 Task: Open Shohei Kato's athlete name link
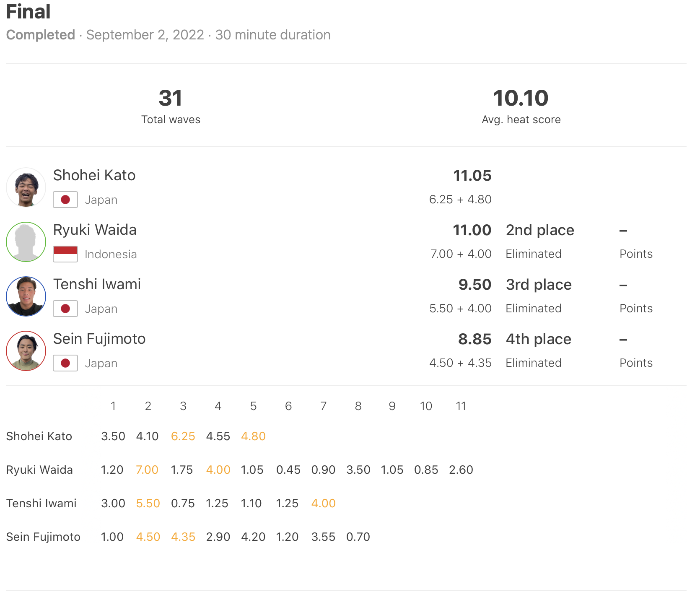pyautogui.click(x=94, y=175)
